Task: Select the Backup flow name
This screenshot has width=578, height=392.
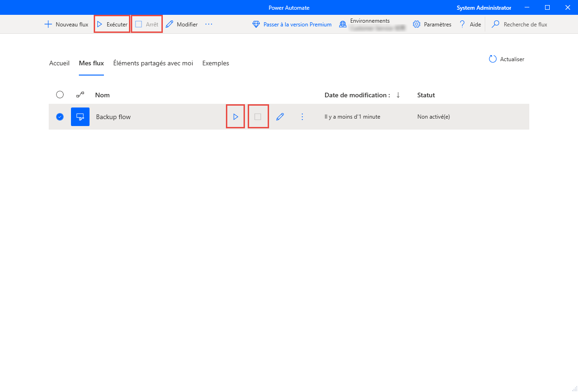Action: (x=113, y=117)
